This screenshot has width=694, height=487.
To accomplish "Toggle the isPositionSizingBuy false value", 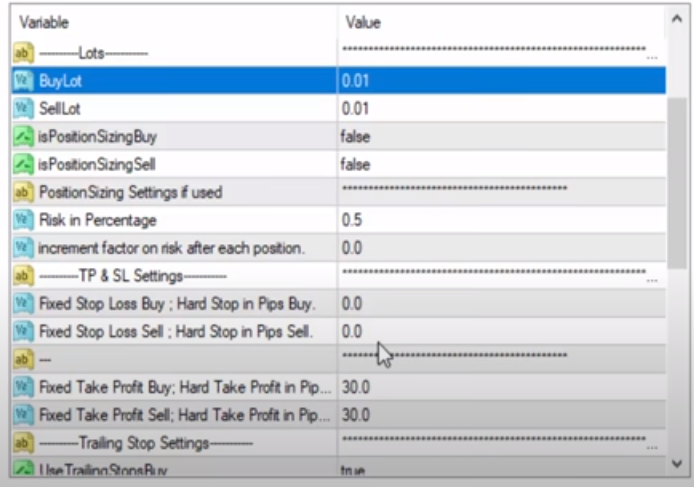I will click(355, 136).
